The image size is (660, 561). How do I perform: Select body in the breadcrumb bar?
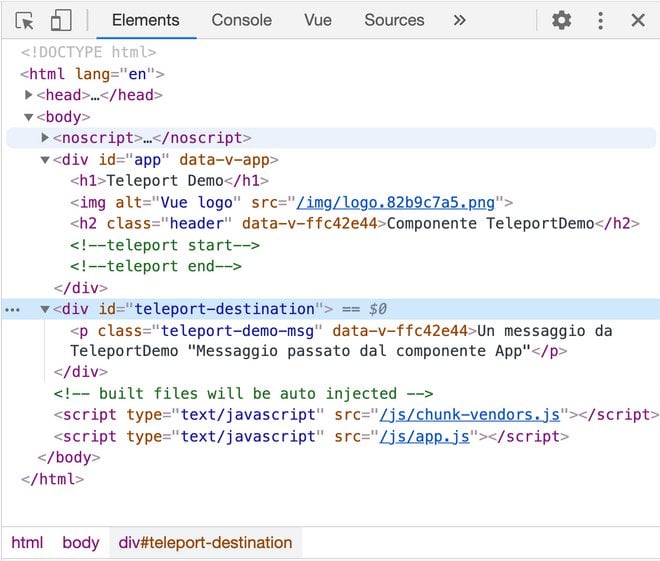click(81, 543)
